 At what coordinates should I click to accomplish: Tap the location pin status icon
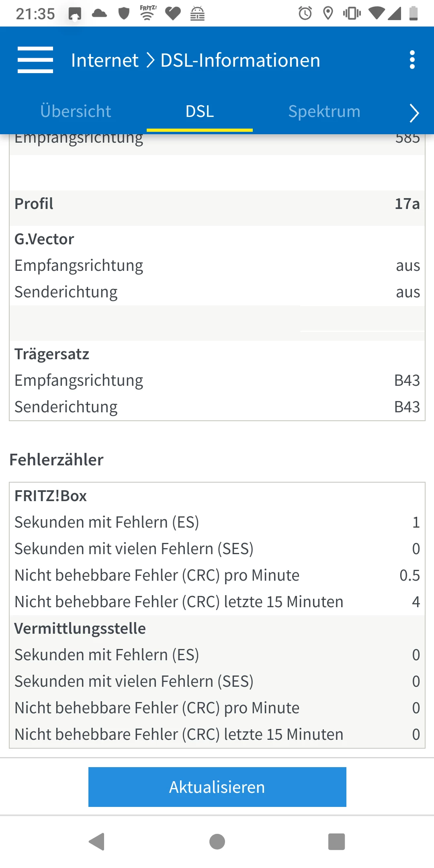click(328, 13)
